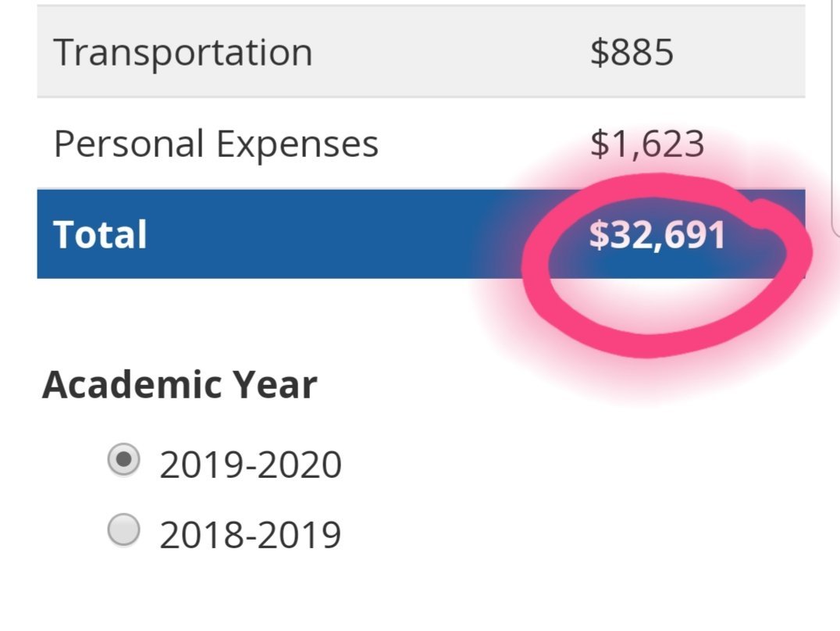Click the Total label in blue row

pyautogui.click(x=100, y=235)
